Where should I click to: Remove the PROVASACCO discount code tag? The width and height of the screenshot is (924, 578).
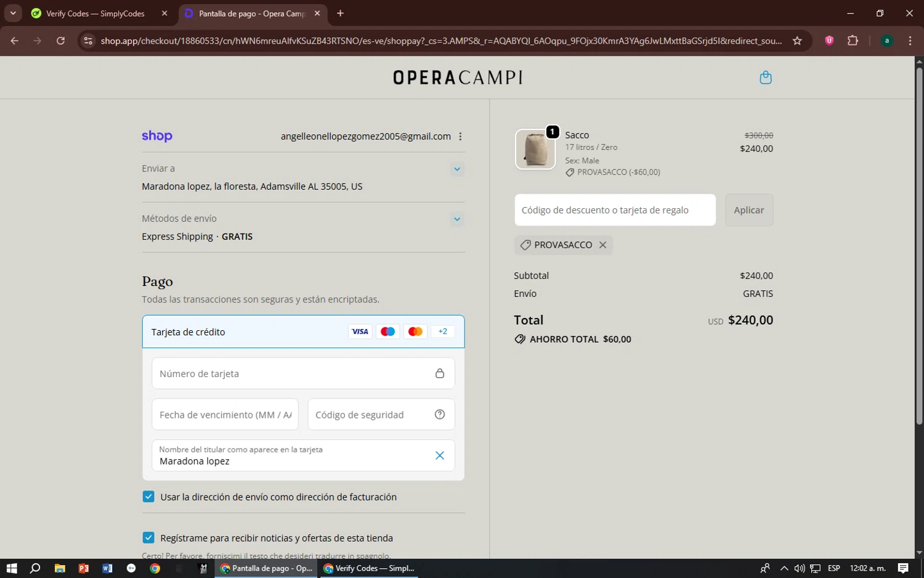pos(602,245)
